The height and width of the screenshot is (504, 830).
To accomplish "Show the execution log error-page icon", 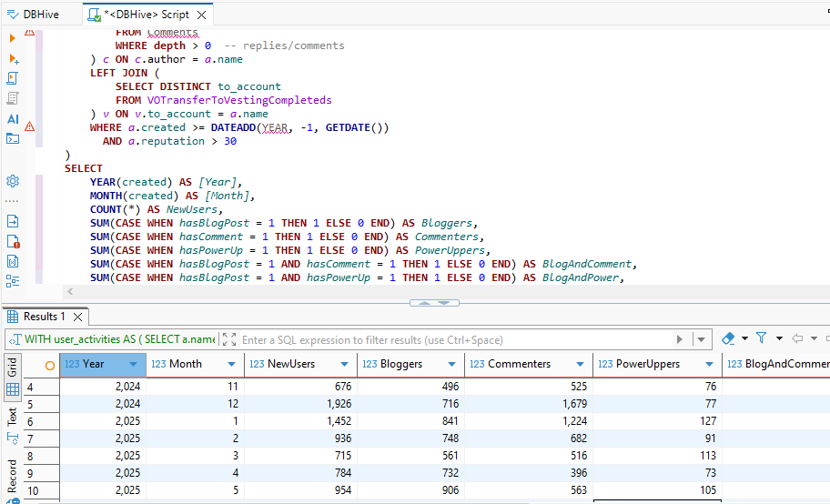I will 14,241.
